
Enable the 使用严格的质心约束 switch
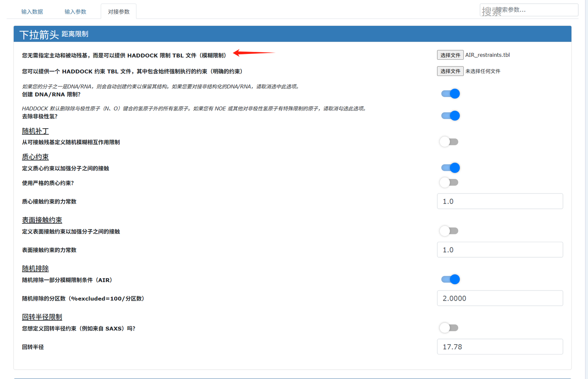[448, 182]
